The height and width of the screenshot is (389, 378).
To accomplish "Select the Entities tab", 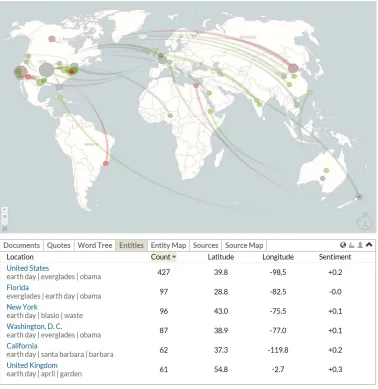I will point(131,245).
